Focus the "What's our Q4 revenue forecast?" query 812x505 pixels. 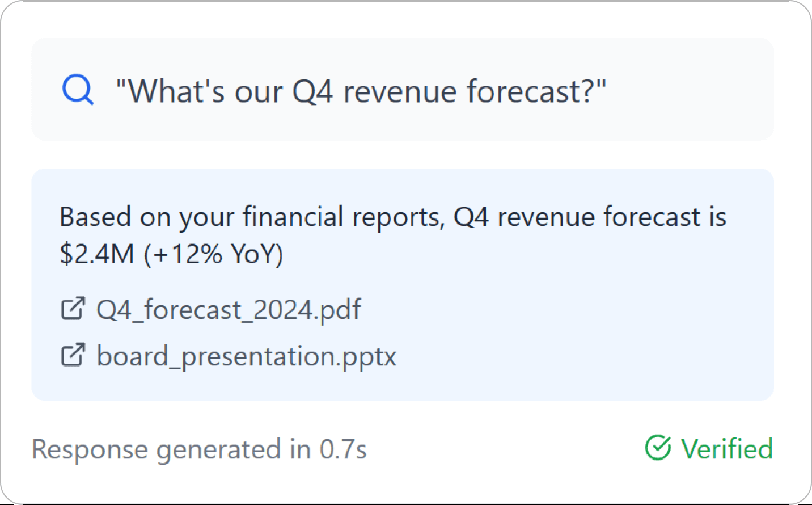tap(361, 91)
